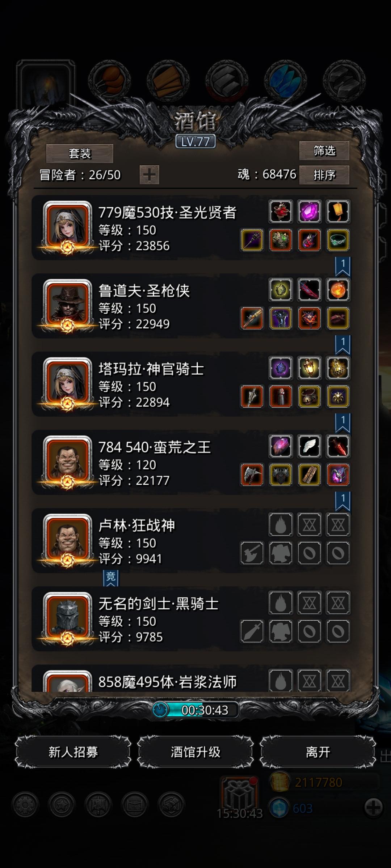Toggle the bookmark flag under 蛮荒之王
Screen dimensions: 391x868
[342, 501]
